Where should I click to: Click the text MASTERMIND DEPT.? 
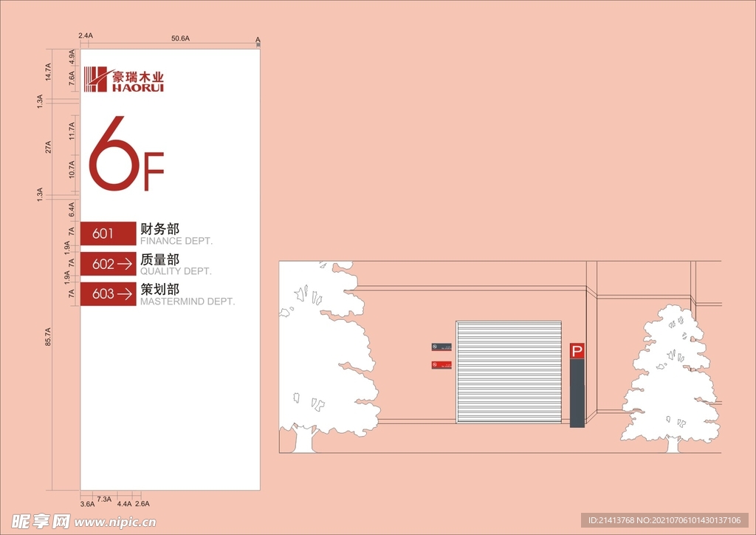[188, 301]
